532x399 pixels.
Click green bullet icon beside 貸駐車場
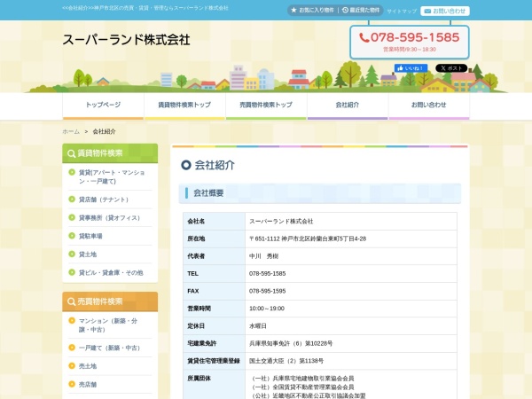tap(72, 236)
